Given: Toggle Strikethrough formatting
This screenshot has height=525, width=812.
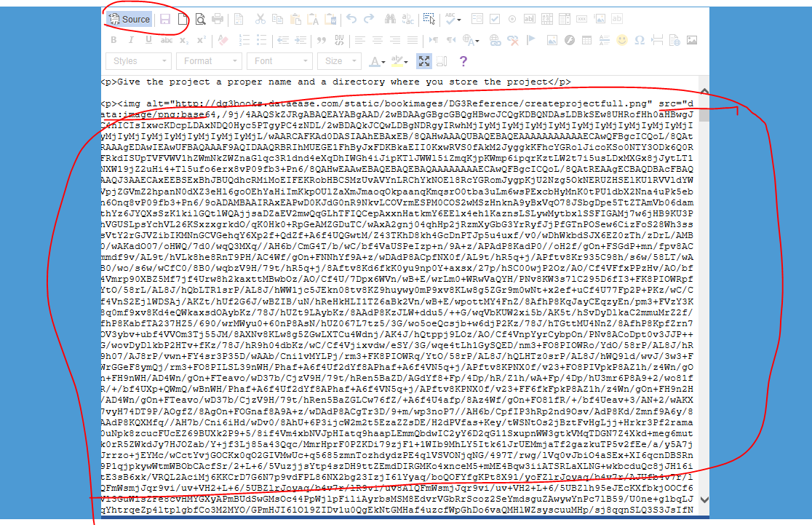Looking at the screenshot, I should [x=166, y=40].
